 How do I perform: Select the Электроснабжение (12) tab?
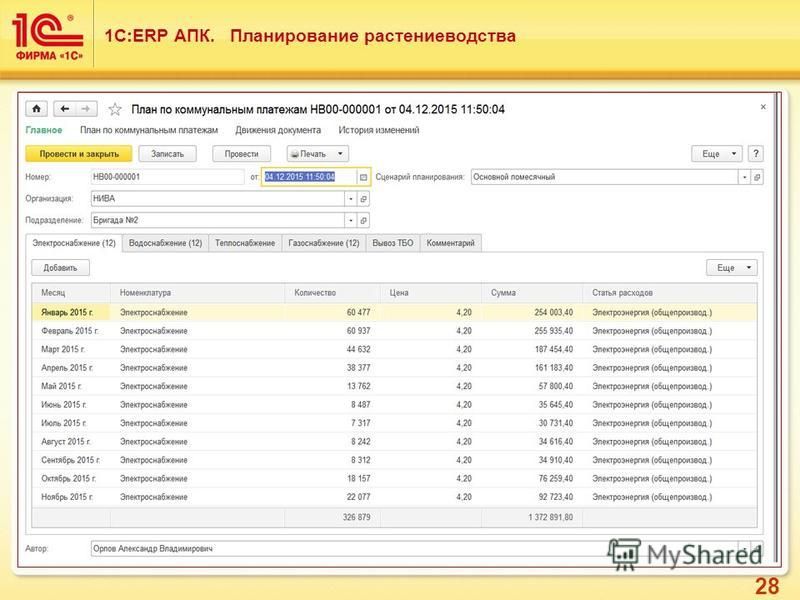(x=74, y=243)
